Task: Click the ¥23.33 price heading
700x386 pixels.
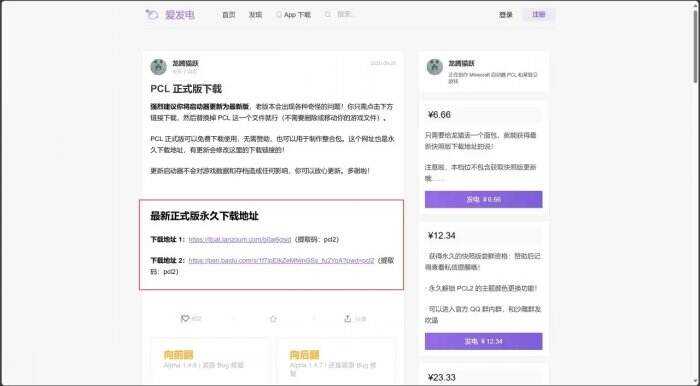Action: click(442, 378)
